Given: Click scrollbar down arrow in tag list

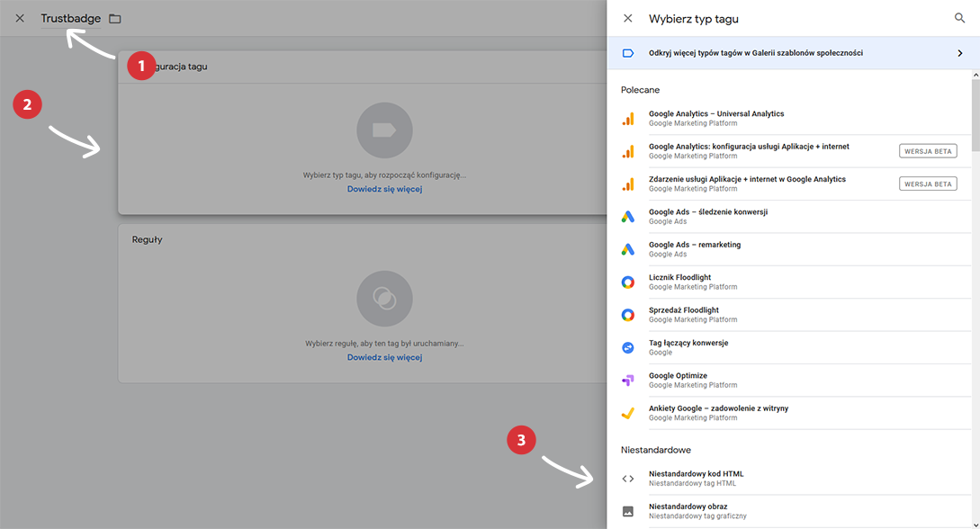Looking at the screenshot, I should point(976,525).
